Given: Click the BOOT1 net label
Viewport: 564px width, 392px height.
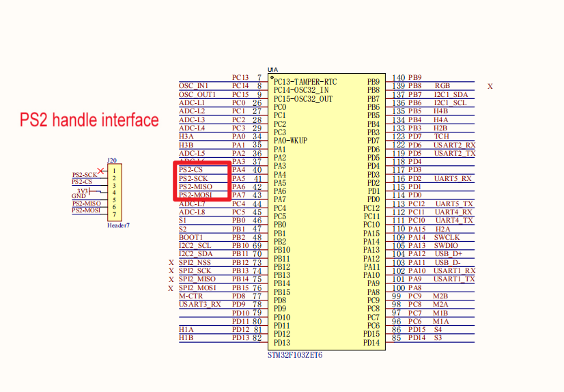Looking at the screenshot, I should coord(191,238).
